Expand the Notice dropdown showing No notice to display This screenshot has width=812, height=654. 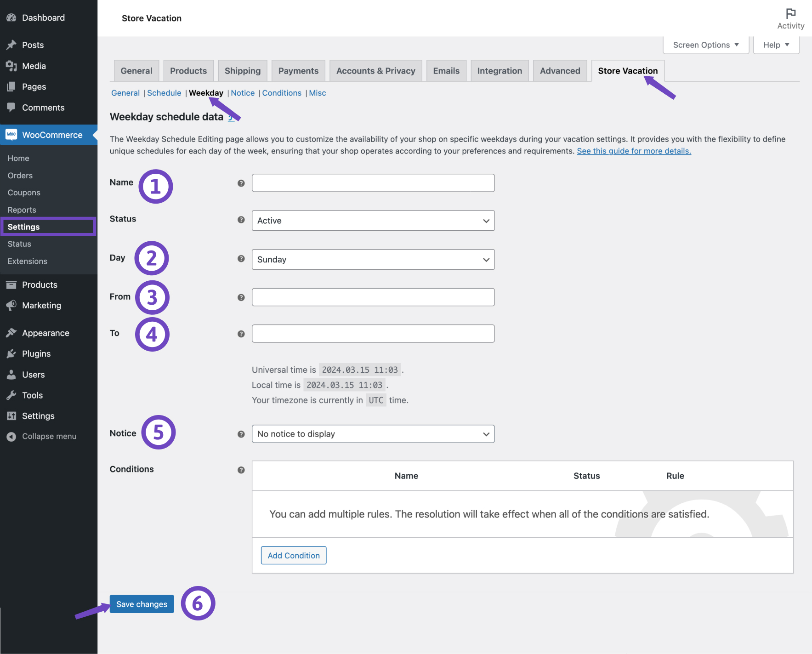[373, 433]
